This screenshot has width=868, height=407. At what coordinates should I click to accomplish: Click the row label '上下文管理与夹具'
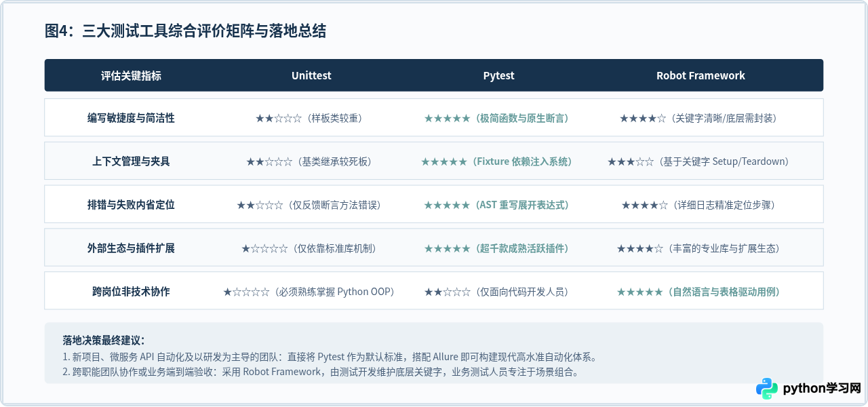131,161
